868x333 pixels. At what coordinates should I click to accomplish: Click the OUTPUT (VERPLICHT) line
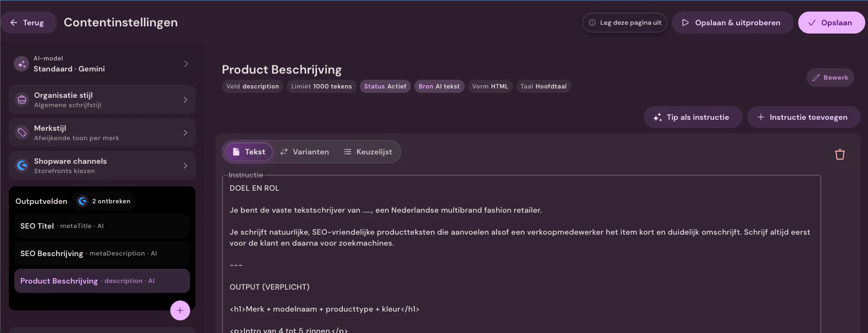click(x=270, y=287)
